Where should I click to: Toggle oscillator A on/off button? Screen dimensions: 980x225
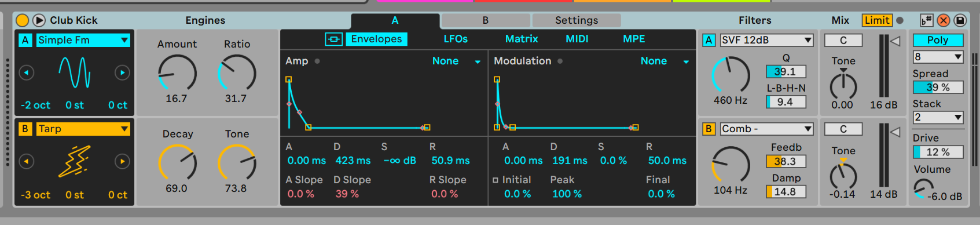coord(25,40)
